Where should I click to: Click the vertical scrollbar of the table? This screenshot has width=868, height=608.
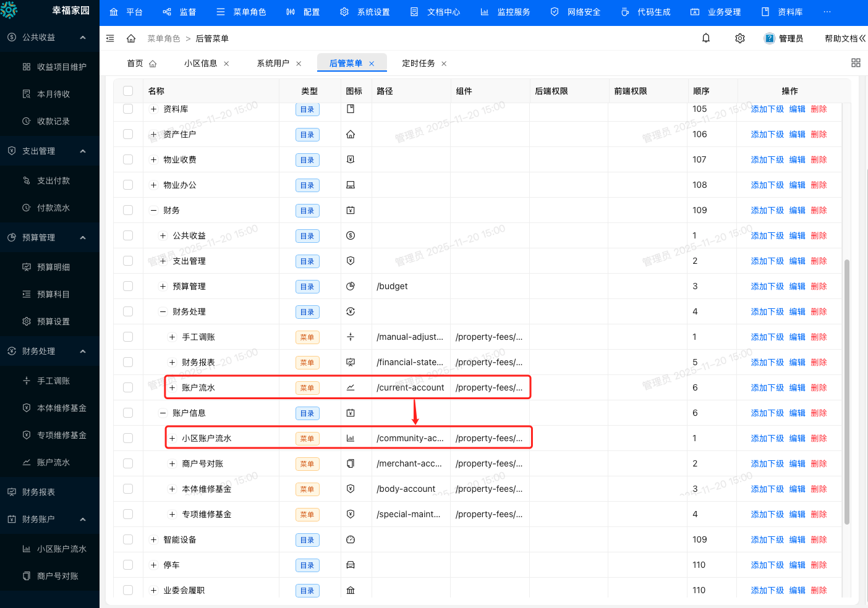[x=846, y=389]
